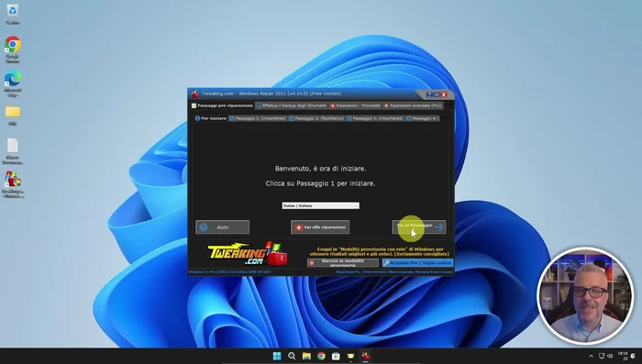642x364 pixels.
Task: Open Riparazioni - Principale tab
Action: click(356, 105)
